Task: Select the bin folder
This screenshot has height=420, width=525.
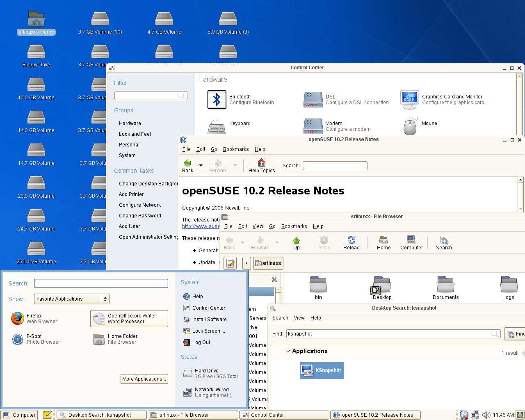Action: click(318, 288)
